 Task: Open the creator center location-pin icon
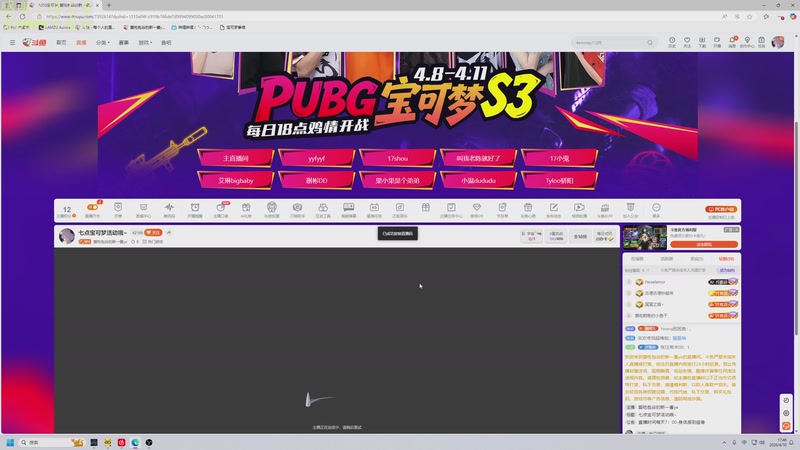[747, 42]
